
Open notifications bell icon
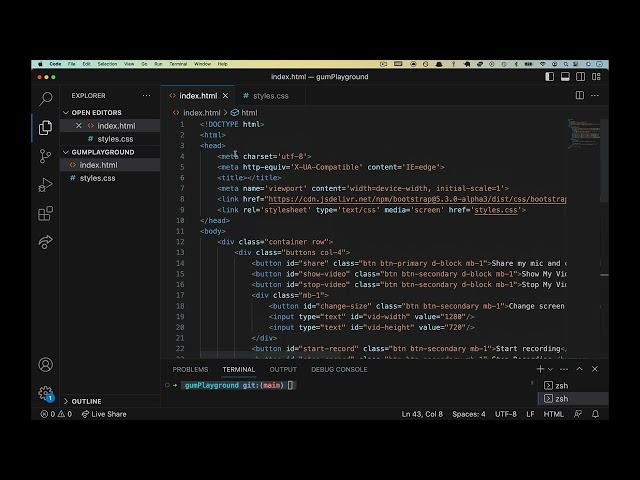(x=596, y=414)
